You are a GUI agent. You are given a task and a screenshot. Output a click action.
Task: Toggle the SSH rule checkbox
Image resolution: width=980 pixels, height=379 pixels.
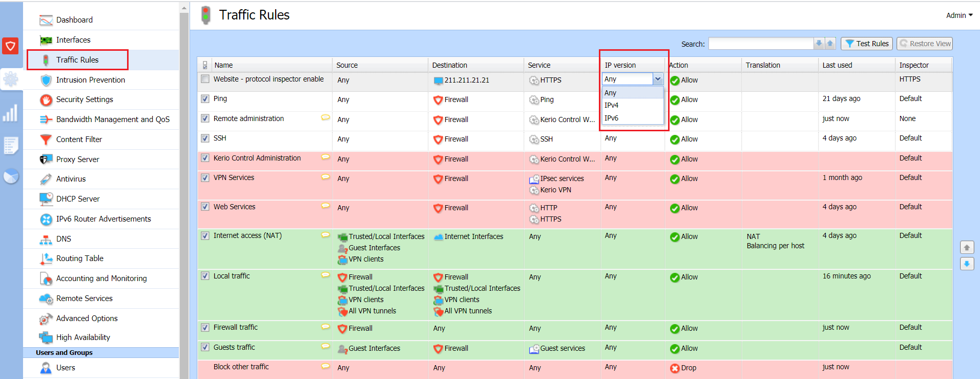[205, 138]
